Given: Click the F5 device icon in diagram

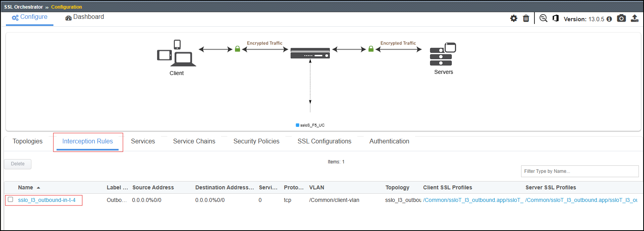Looking at the screenshot, I should pyautogui.click(x=310, y=53).
